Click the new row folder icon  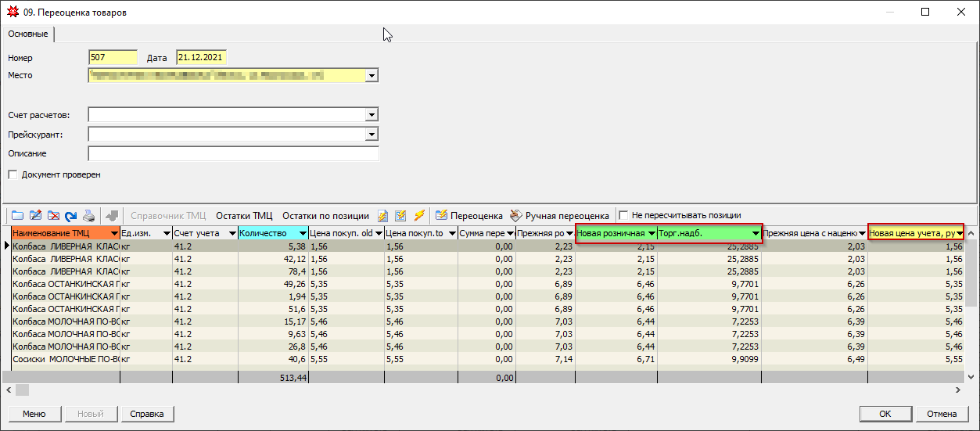(17, 216)
